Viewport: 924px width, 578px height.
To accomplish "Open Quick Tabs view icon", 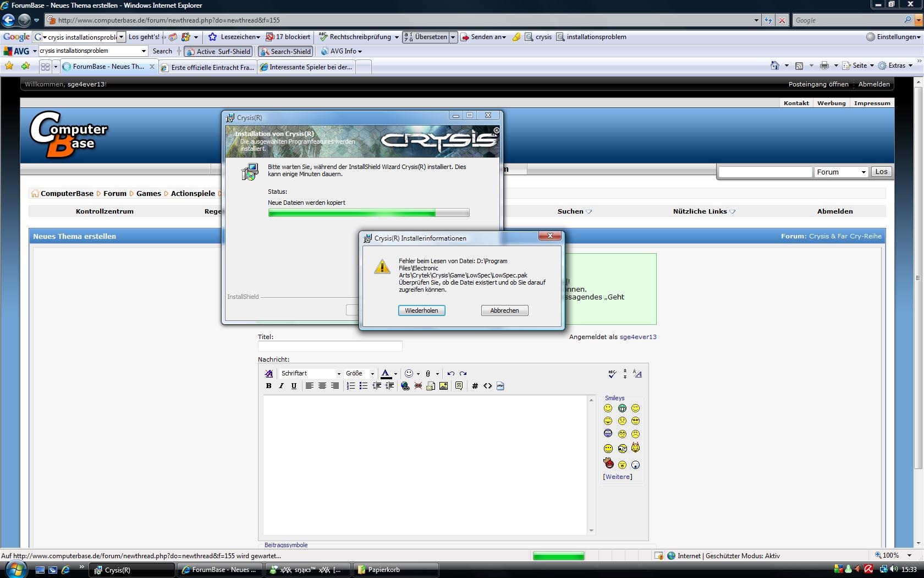I will (45, 67).
